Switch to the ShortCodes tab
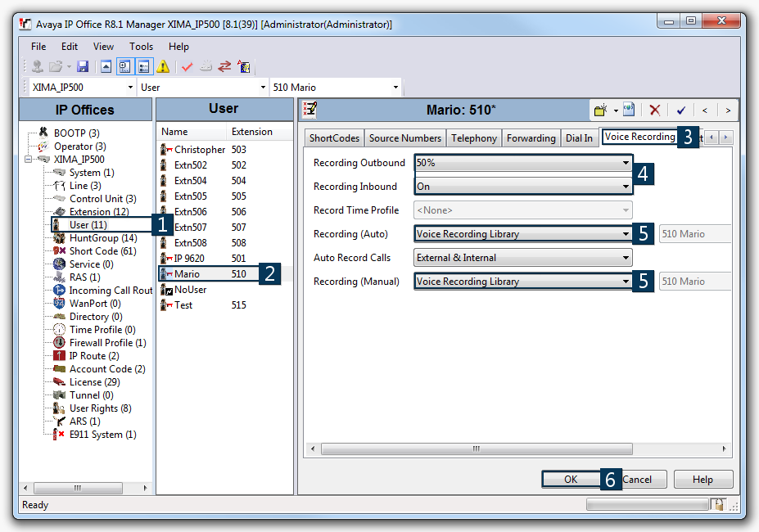This screenshot has width=759, height=532. 334,138
